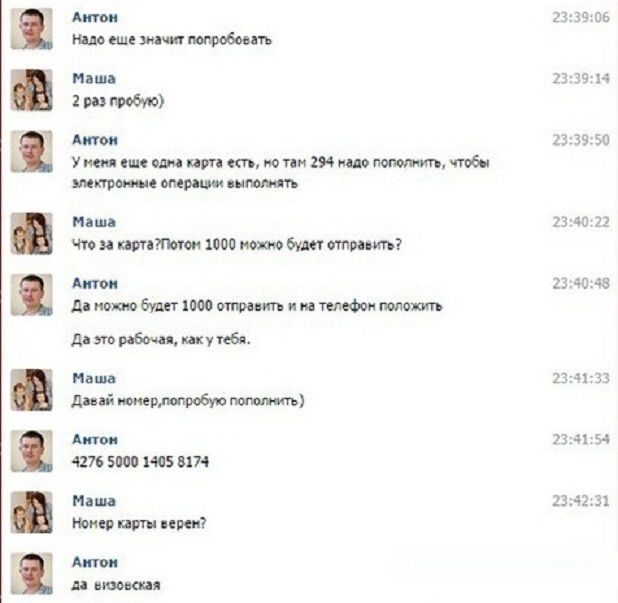Image resolution: width=618 pixels, height=603 pixels.
Task: Click Маша's avatar beside '2 раз пробую)'
Action: (x=31, y=90)
